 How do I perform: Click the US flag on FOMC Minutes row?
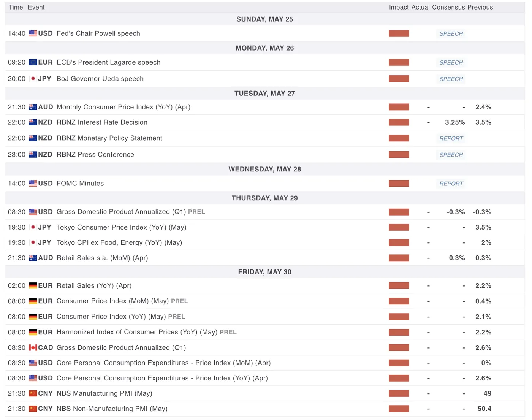[x=33, y=184]
